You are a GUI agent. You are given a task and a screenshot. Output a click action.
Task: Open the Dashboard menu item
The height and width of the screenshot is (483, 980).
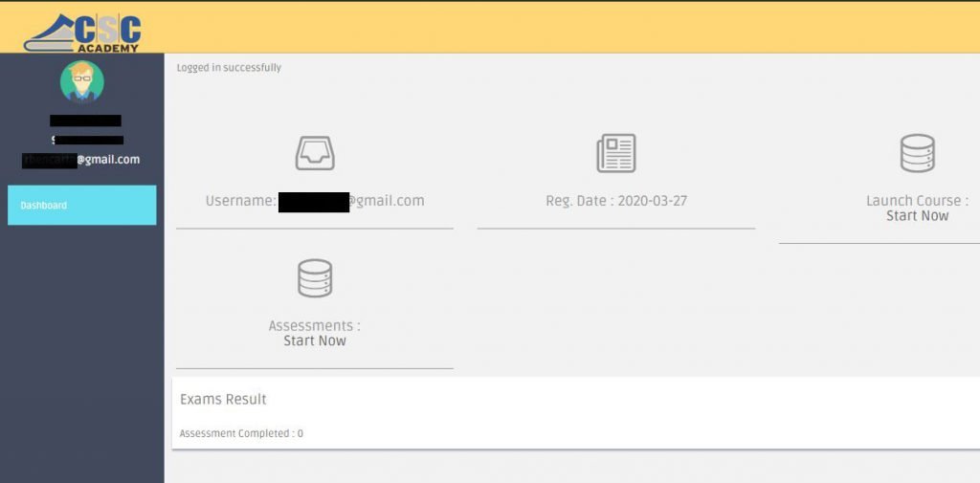click(x=81, y=206)
